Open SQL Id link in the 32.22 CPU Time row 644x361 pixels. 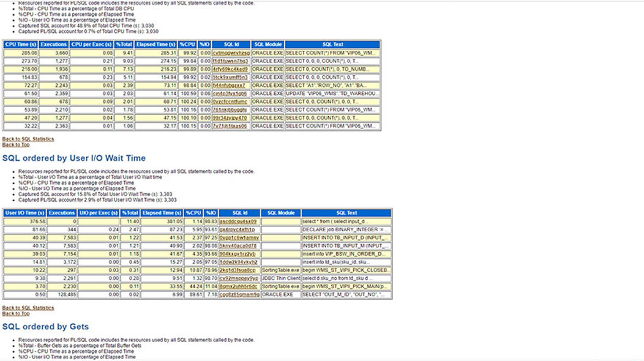pos(230,126)
